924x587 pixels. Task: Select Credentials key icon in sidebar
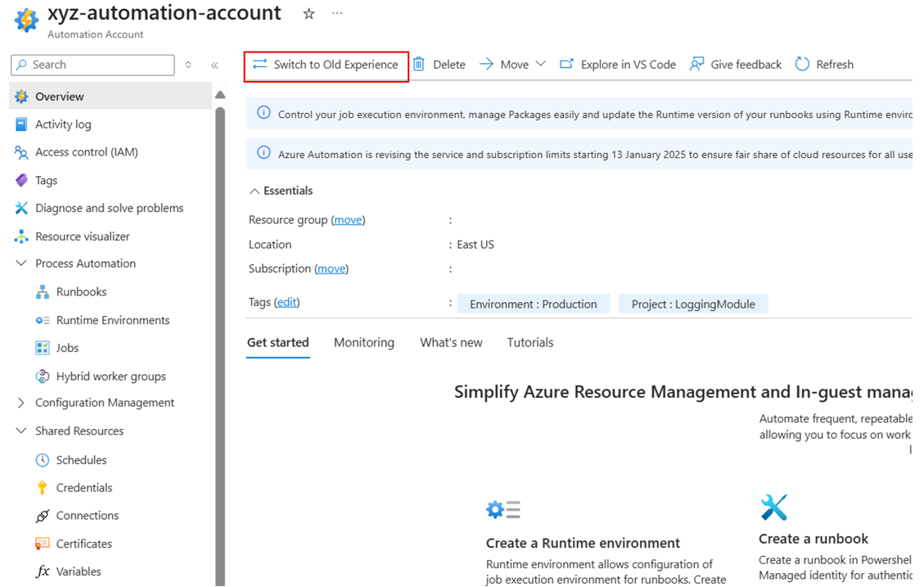(x=43, y=488)
